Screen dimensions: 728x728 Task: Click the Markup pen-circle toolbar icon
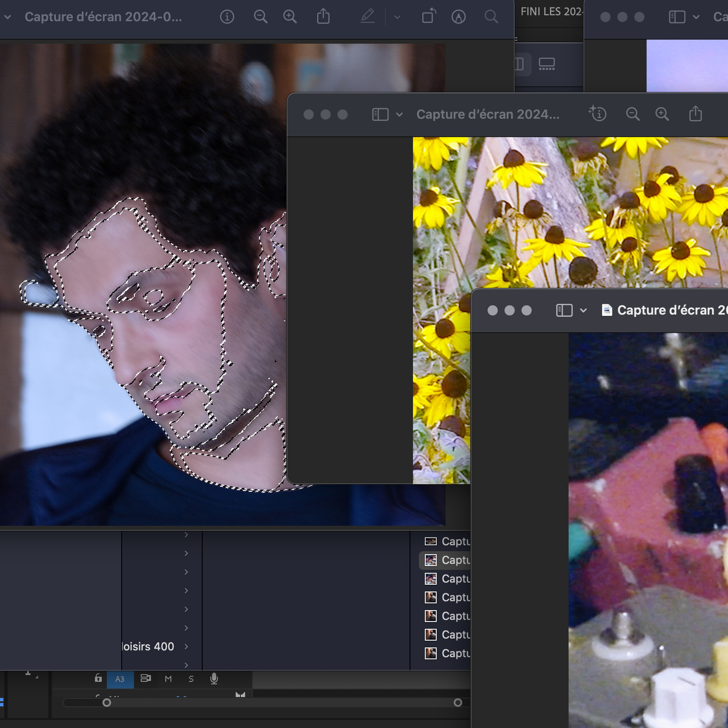point(458,17)
